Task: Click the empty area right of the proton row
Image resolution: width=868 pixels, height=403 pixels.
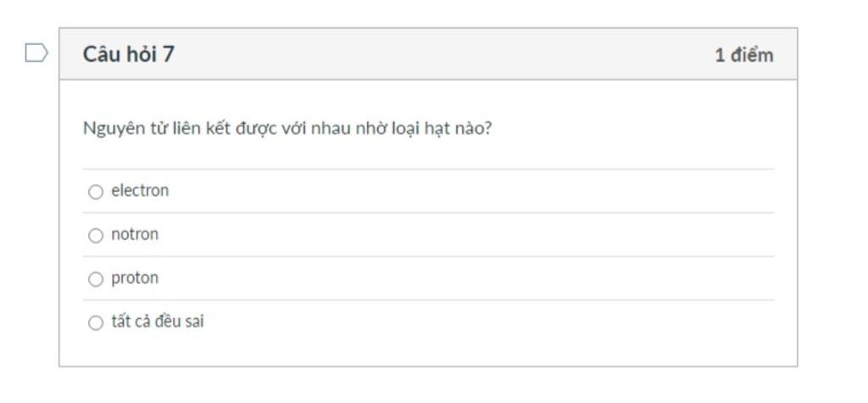Action: point(465,279)
